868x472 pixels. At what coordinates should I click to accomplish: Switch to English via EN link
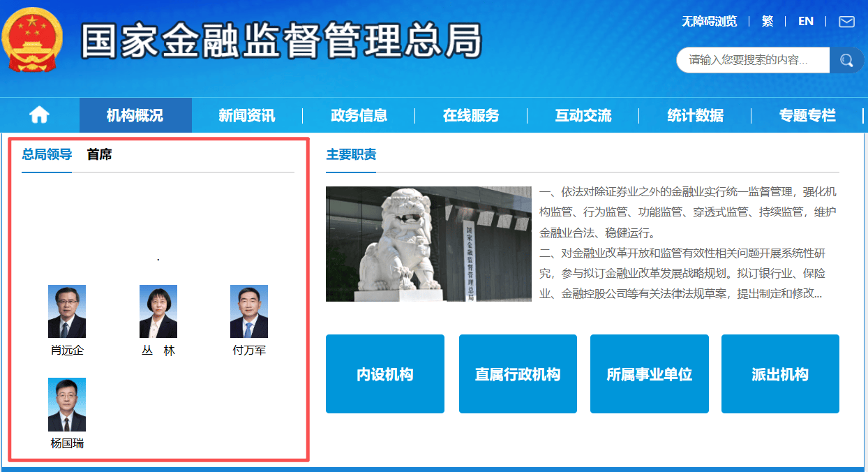806,22
